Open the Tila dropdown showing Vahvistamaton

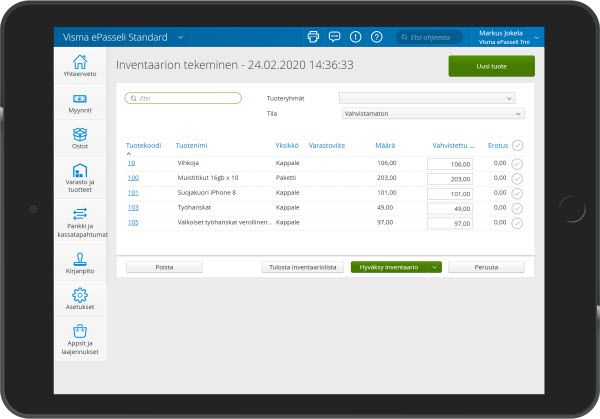(x=433, y=114)
